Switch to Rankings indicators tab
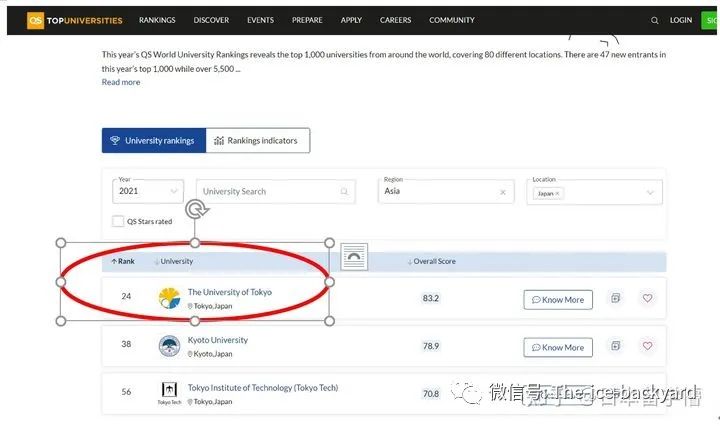Screen dimensions: 720x426 [x=258, y=140]
